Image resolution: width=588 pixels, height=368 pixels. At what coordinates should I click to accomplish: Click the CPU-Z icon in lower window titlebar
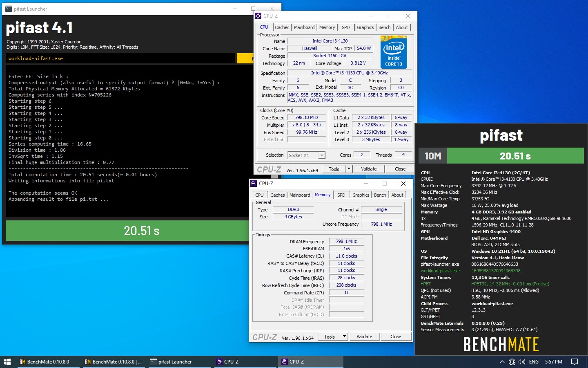(254, 184)
